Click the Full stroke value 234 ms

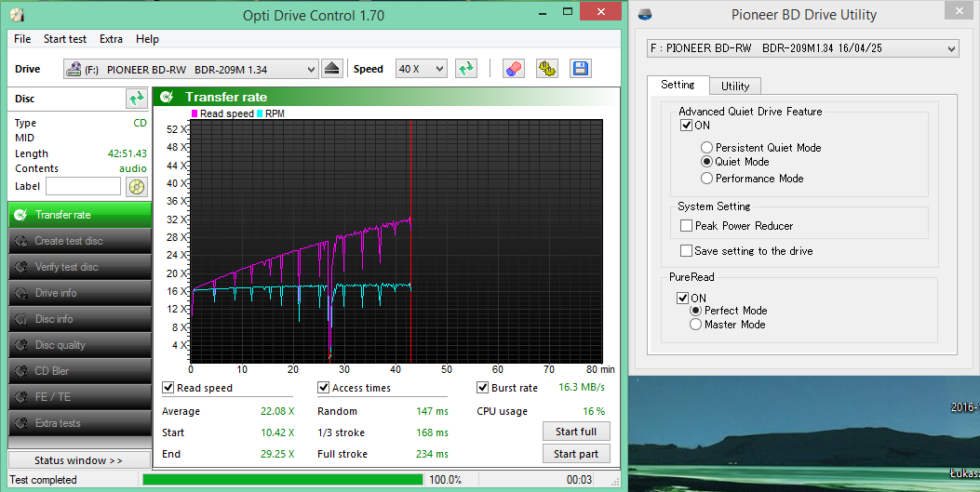433,454
